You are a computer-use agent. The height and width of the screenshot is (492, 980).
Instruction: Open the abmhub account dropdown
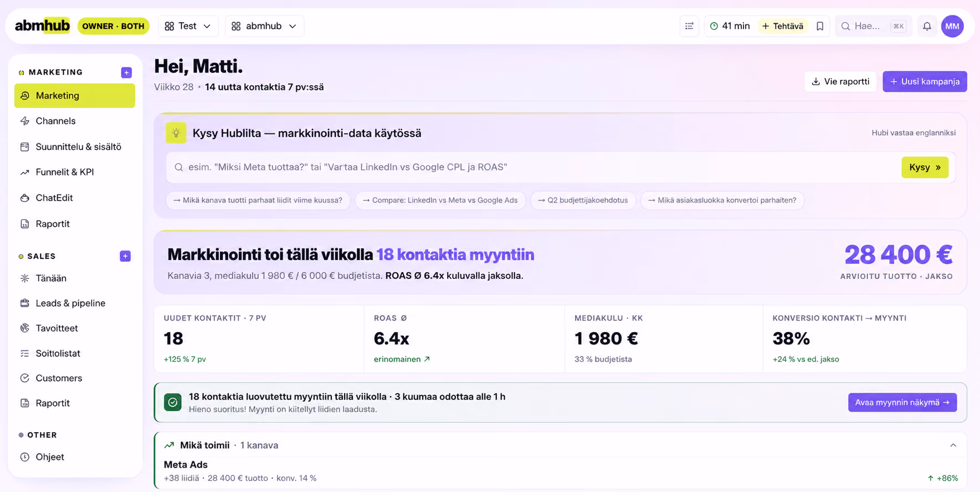(x=264, y=26)
